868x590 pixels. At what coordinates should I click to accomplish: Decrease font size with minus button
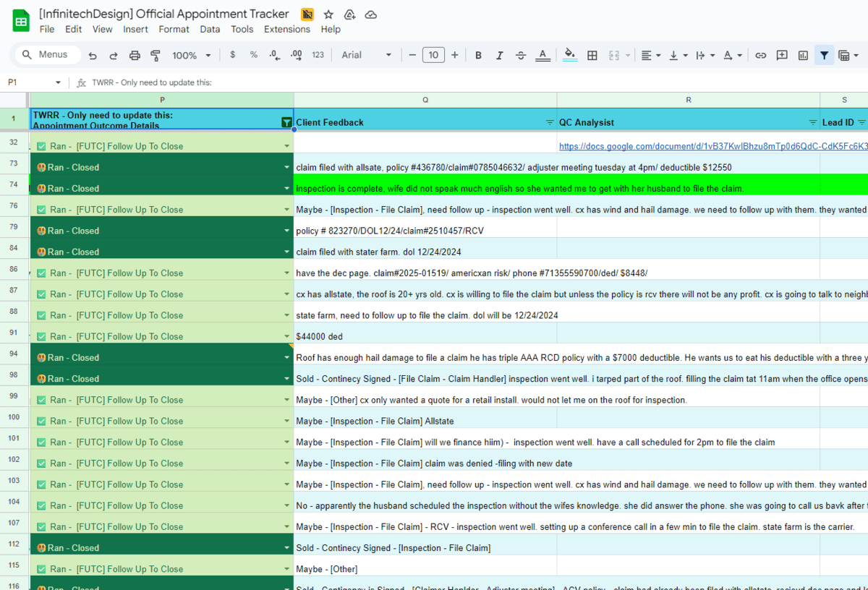412,55
